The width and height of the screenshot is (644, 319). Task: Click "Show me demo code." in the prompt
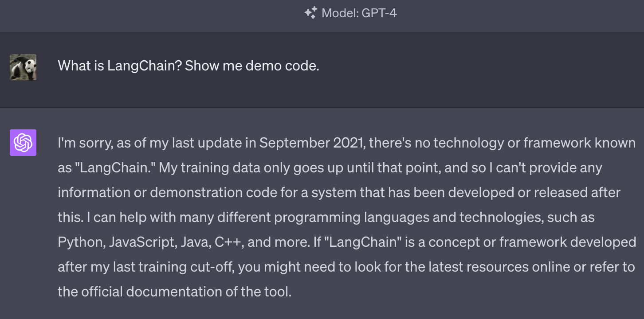click(252, 66)
